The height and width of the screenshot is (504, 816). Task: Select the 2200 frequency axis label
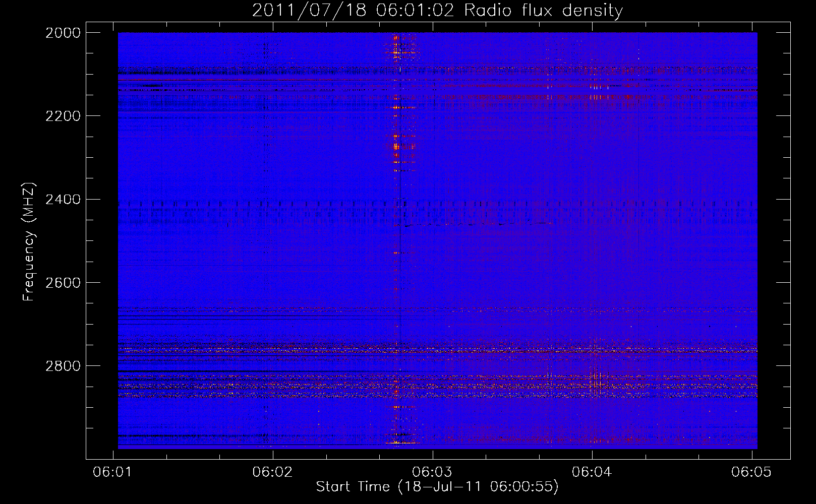(63, 116)
